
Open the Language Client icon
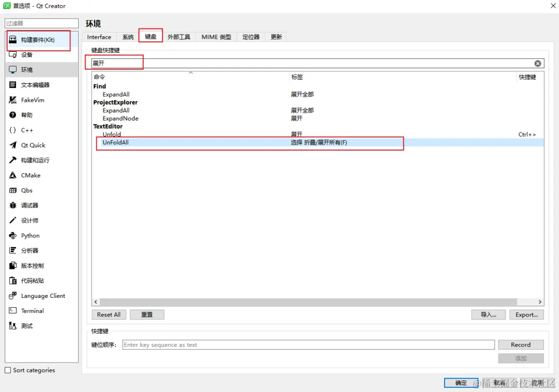coord(13,296)
